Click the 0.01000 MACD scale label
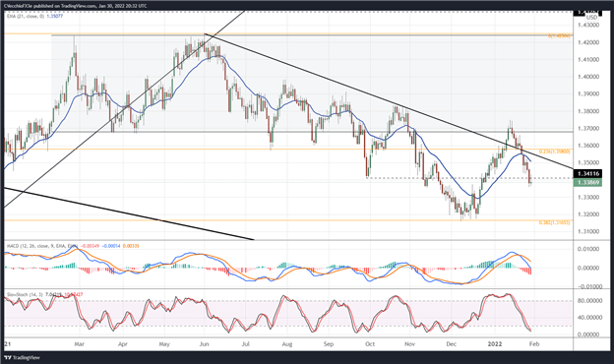614x364 pixels. pyautogui.click(x=588, y=249)
